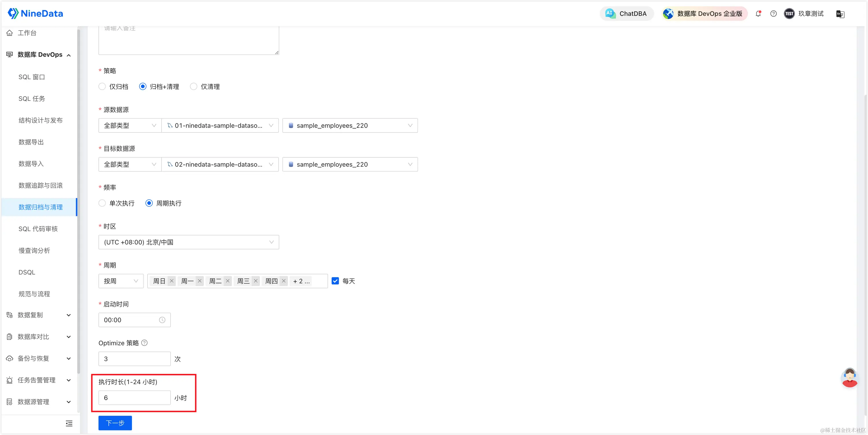This screenshot has height=435, width=868.
Task: Click the notification bell icon
Action: [x=758, y=14]
